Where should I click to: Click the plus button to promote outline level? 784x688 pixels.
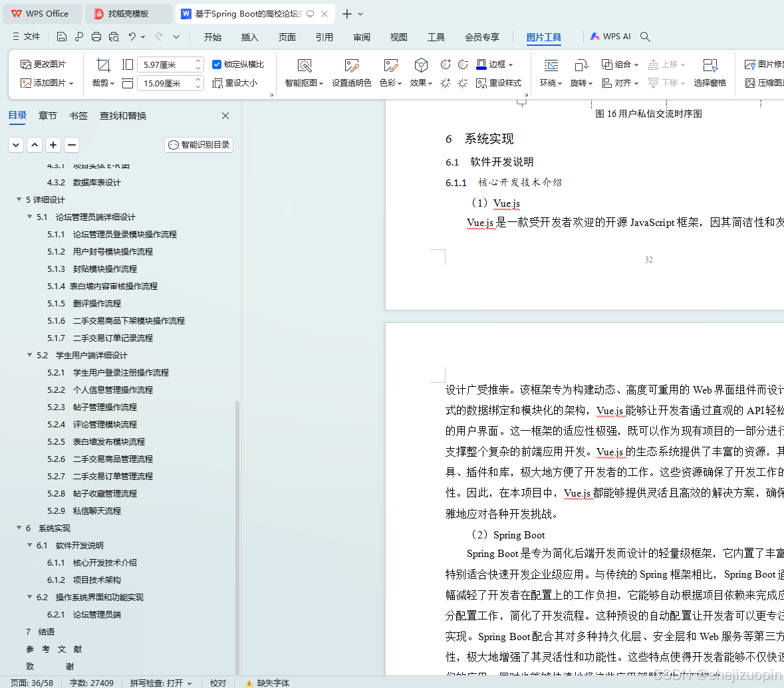point(53,145)
